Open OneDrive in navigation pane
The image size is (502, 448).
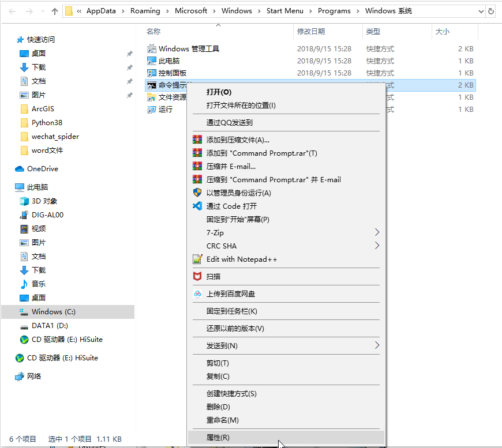click(42, 169)
